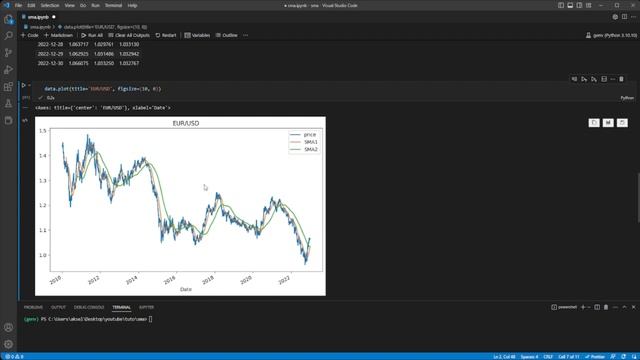The image size is (640, 360).
Task: Open the Run menu
Action: (96, 5)
